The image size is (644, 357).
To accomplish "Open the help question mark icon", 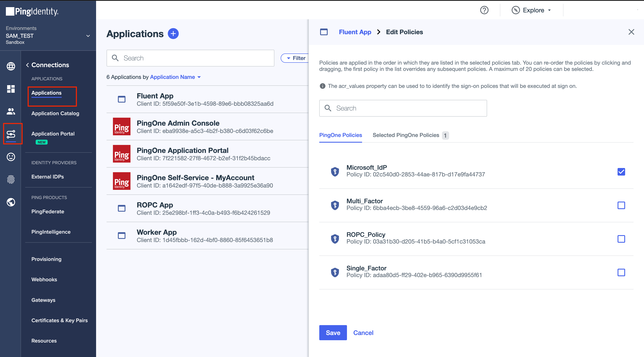I will click(484, 10).
